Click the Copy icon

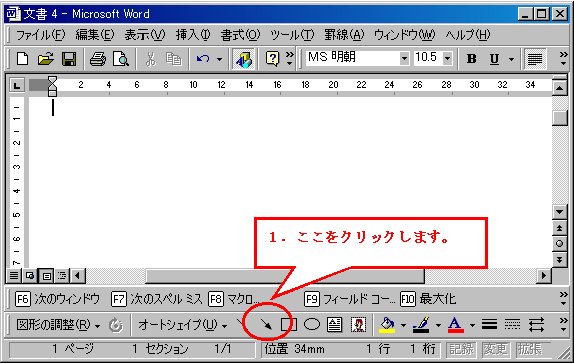[x=174, y=59]
